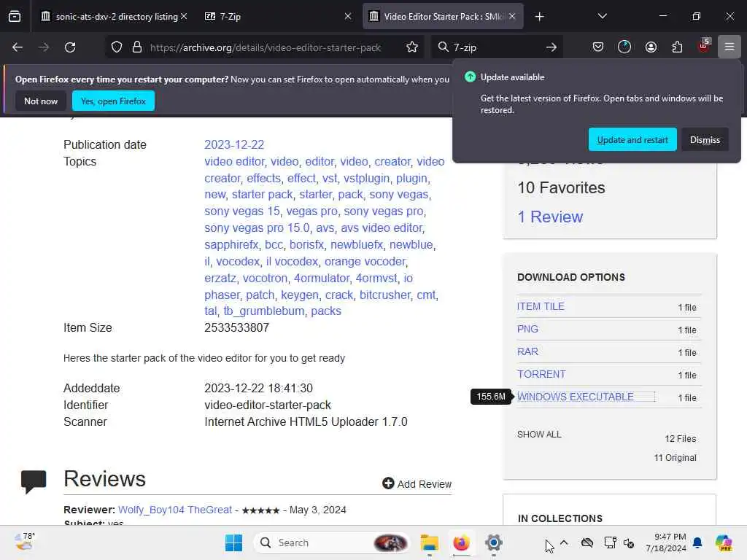Select identifier text video-editor-starter-pack
This screenshot has height=560, width=747.
point(268,405)
